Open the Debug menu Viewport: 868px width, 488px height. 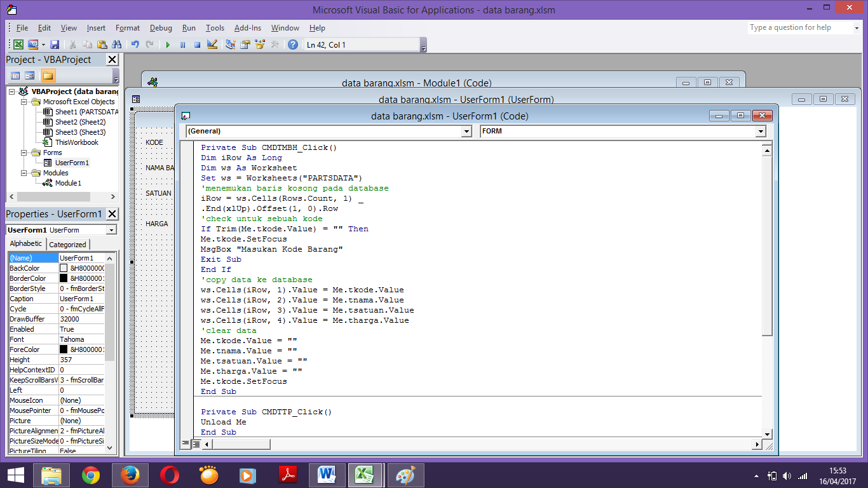coord(160,27)
